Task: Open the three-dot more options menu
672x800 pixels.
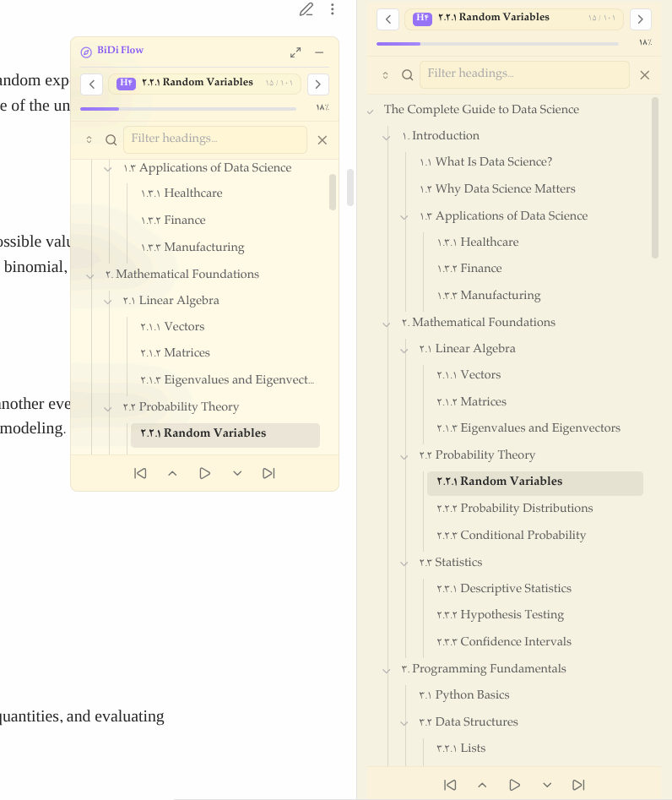Action: [x=332, y=9]
